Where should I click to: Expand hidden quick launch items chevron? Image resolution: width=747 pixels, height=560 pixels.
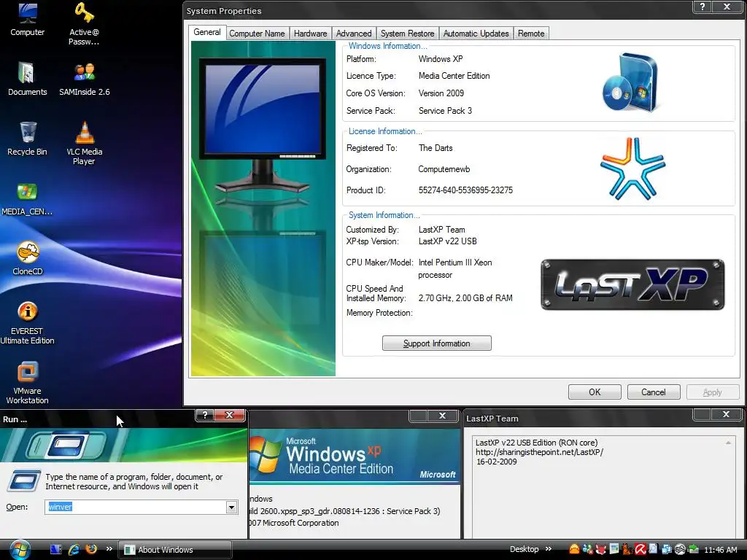(109, 549)
